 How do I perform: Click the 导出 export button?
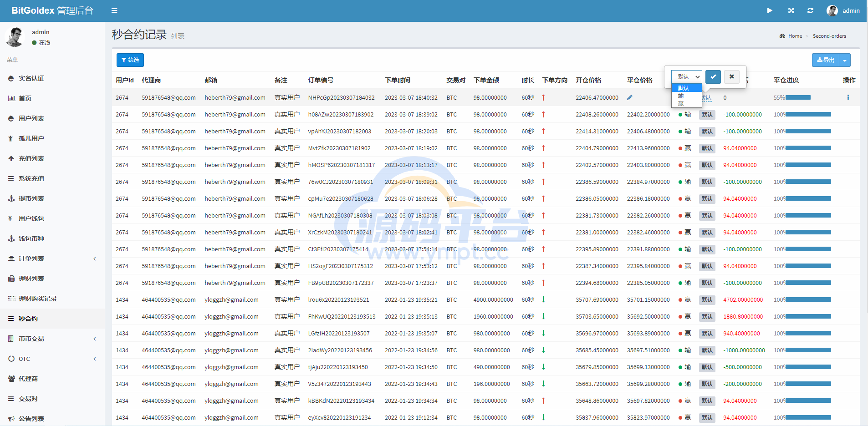point(826,60)
